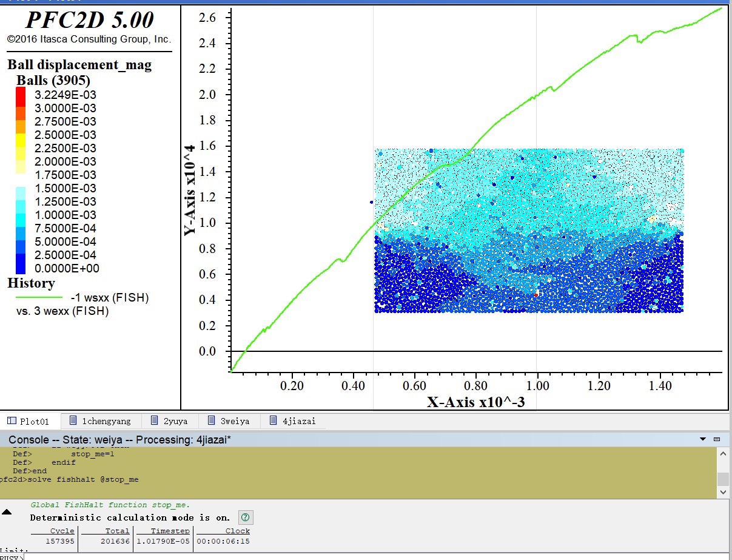This screenshot has width=732, height=560.
Task: Click the Plot01 tab's plot icon
Action: [x=11, y=420]
